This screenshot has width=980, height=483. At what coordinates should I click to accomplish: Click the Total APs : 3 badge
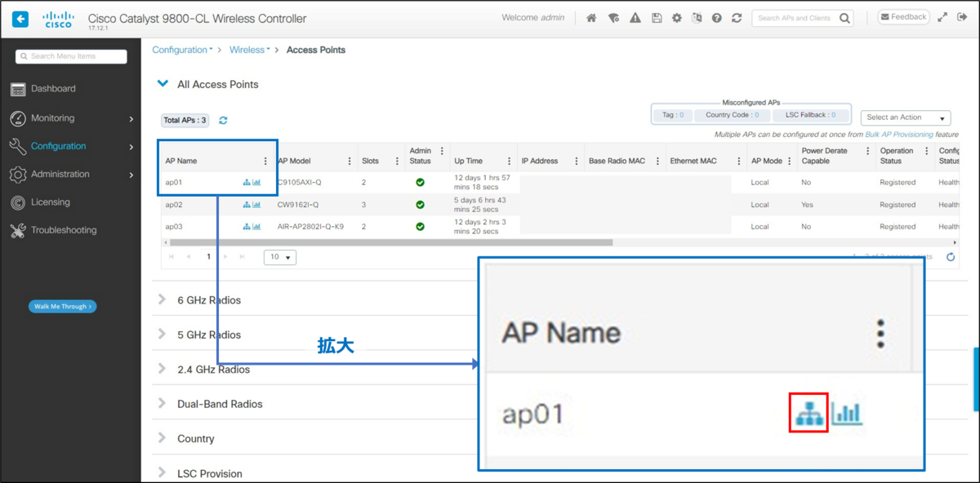(x=185, y=120)
